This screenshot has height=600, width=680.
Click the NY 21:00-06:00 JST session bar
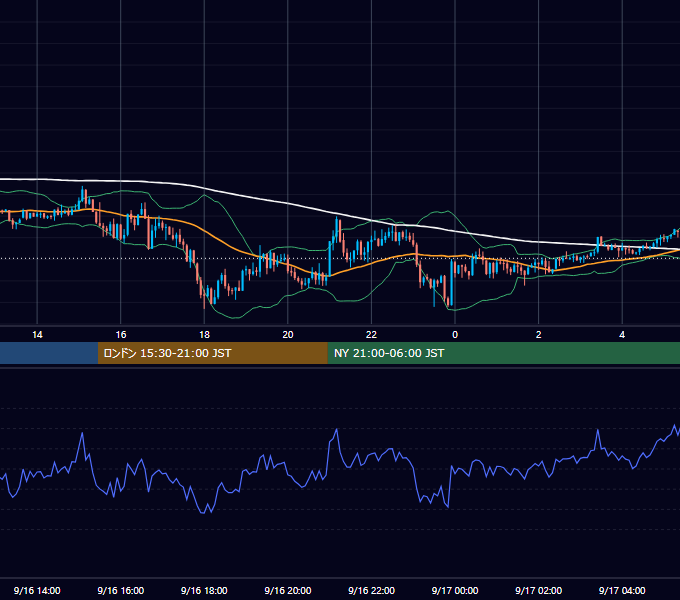[x=503, y=353]
